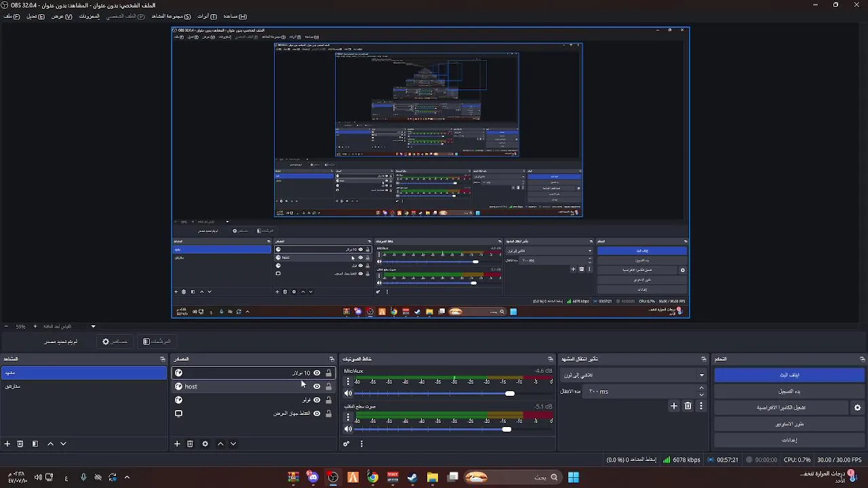Click the Stop Streaming button 'إيقاف البث'
This screenshot has height=488, width=868.
[x=789, y=375]
